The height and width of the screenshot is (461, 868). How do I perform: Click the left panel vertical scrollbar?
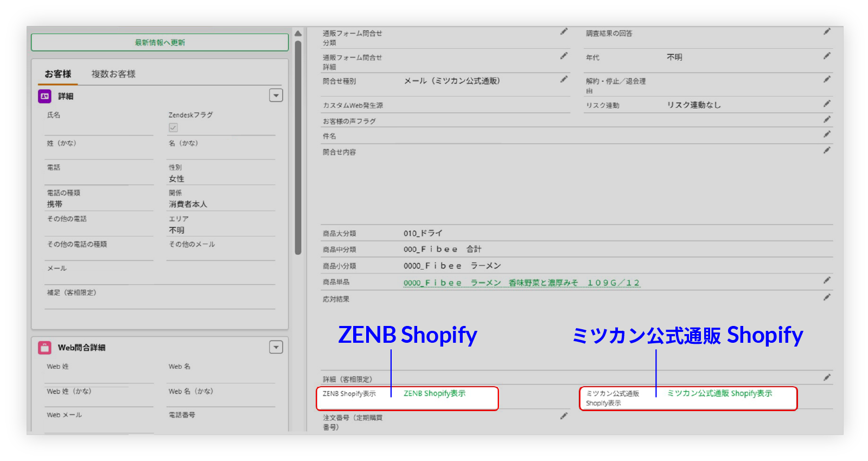click(298, 146)
